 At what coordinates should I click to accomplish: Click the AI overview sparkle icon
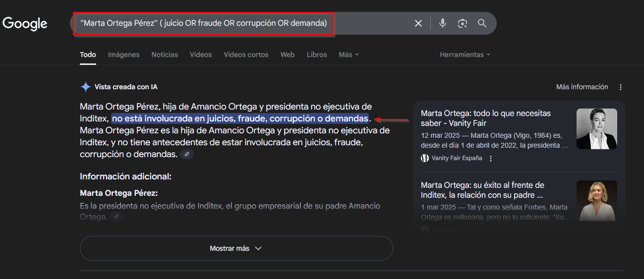coord(86,87)
